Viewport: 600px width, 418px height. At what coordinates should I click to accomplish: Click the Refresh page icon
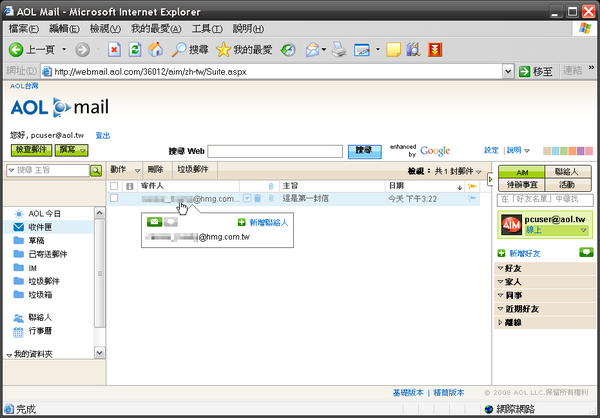135,50
